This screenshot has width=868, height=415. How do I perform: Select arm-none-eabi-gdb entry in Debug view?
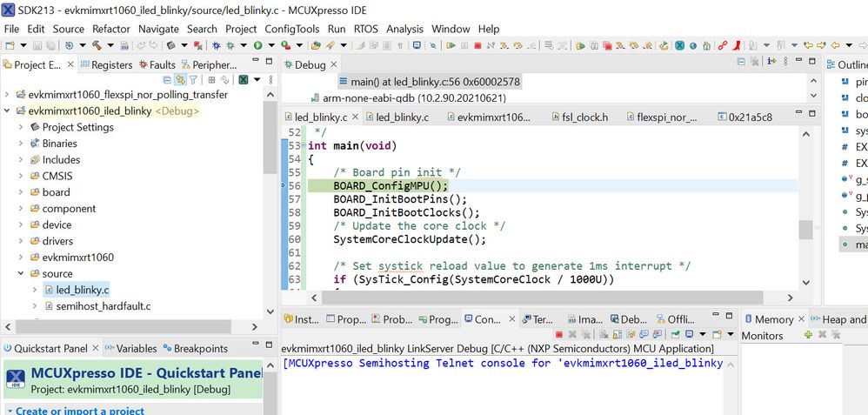(409, 98)
